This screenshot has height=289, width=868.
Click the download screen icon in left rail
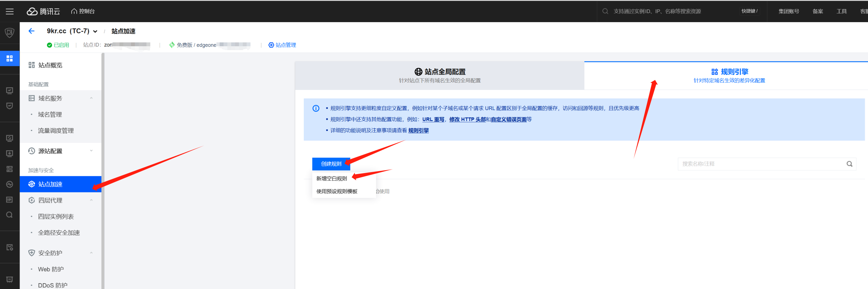point(10,153)
